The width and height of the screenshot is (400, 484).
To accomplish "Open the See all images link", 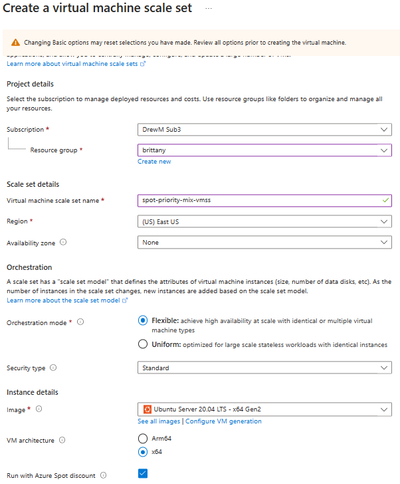I will [159, 421].
